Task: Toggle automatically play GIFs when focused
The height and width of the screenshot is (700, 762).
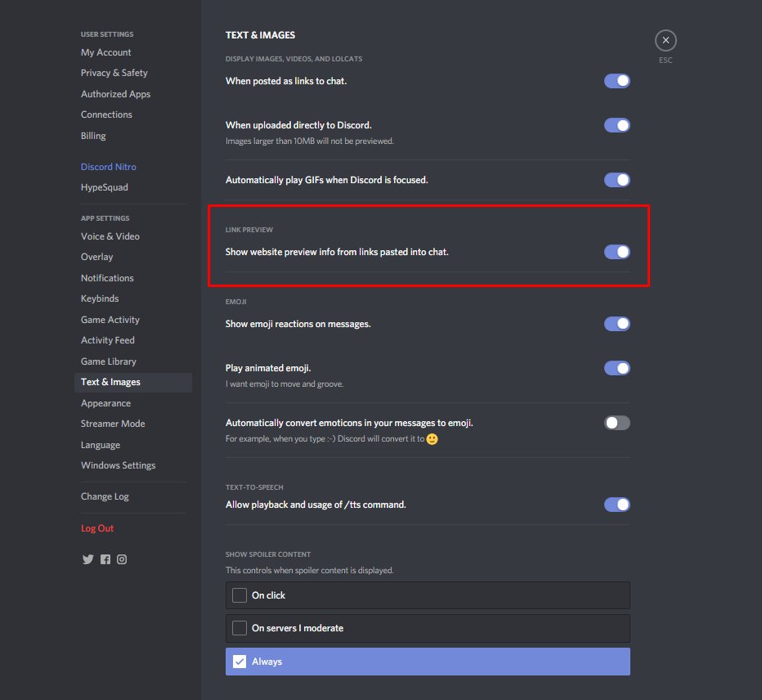Action: tap(617, 180)
